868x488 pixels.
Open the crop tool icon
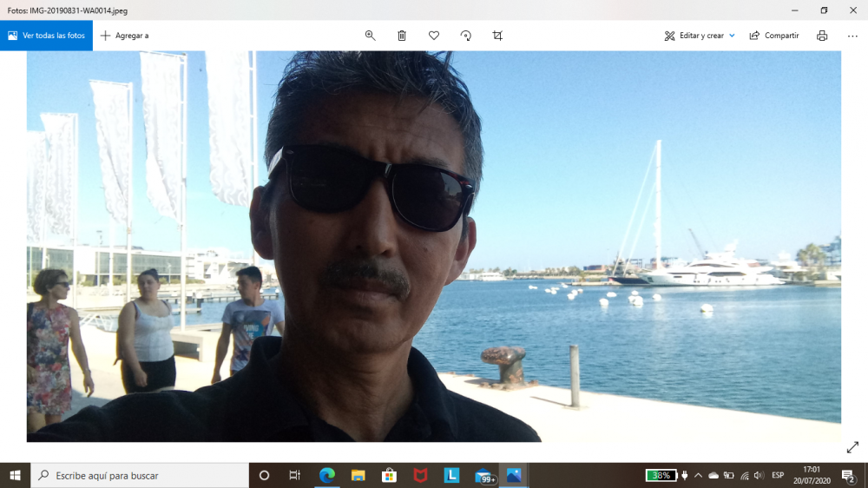pos(497,36)
